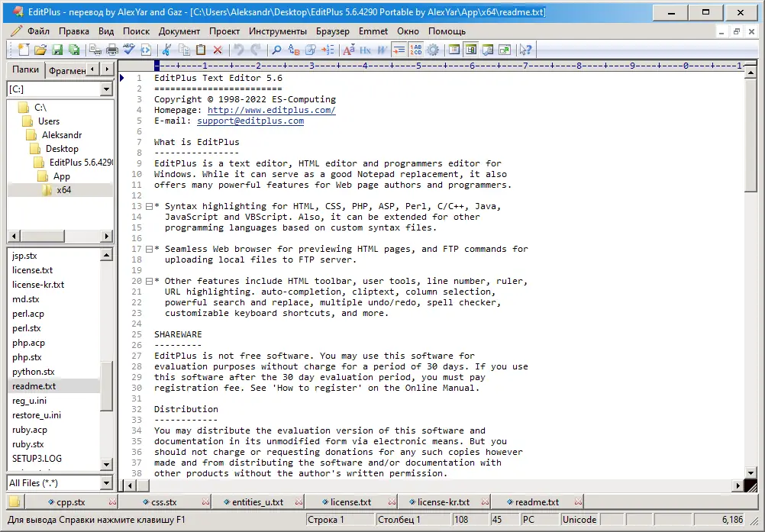
Task: Toggle Line Numbers (1AB 2CD) button
Action: [x=415, y=50]
